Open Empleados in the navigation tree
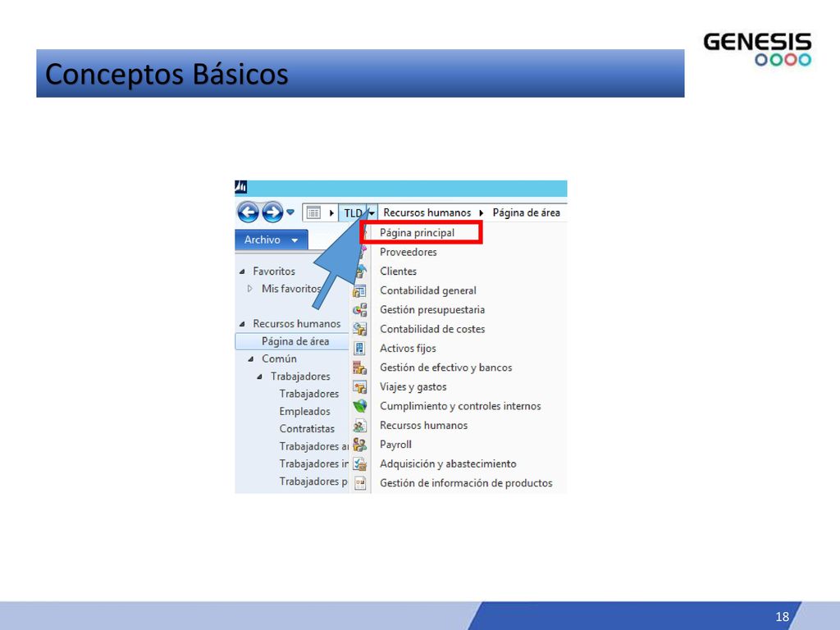Screen dimensions: 840x630 pos(304,412)
